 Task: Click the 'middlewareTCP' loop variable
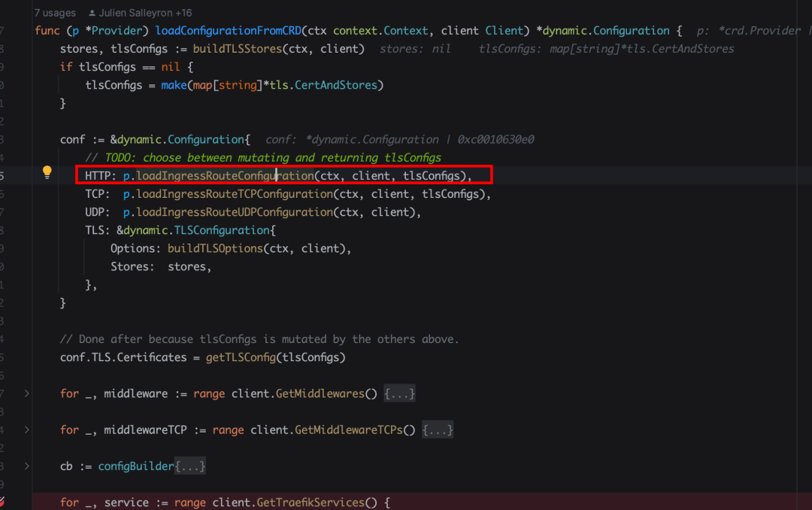[x=146, y=430]
